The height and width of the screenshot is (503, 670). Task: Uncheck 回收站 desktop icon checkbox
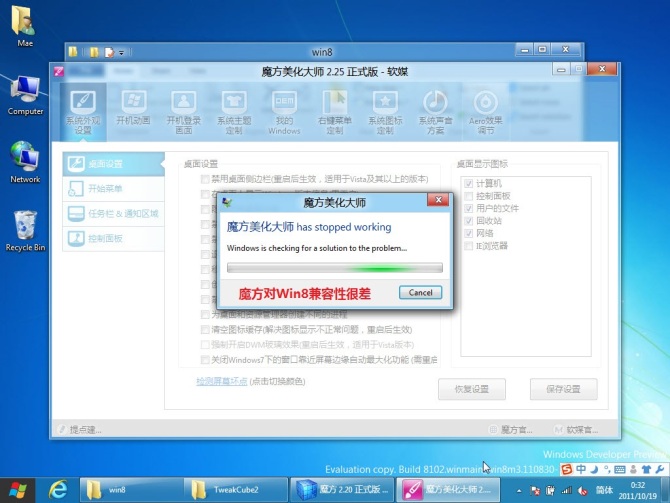tap(468, 221)
